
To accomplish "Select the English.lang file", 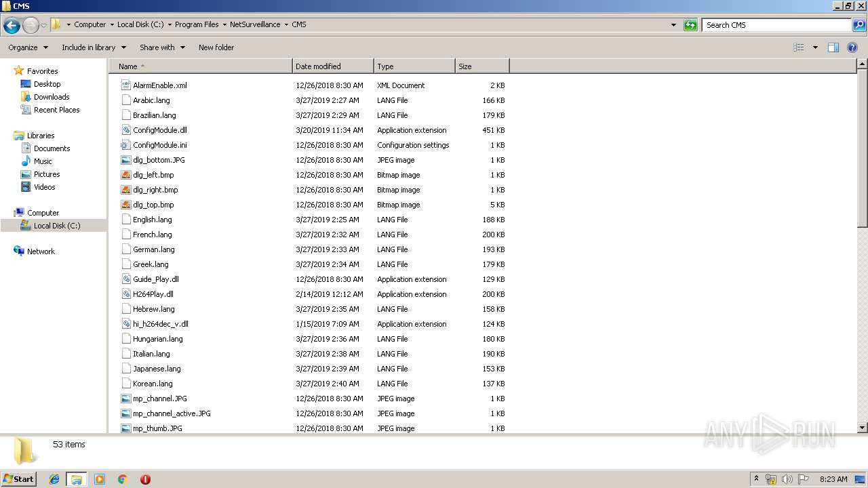I will (x=153, y=220).
